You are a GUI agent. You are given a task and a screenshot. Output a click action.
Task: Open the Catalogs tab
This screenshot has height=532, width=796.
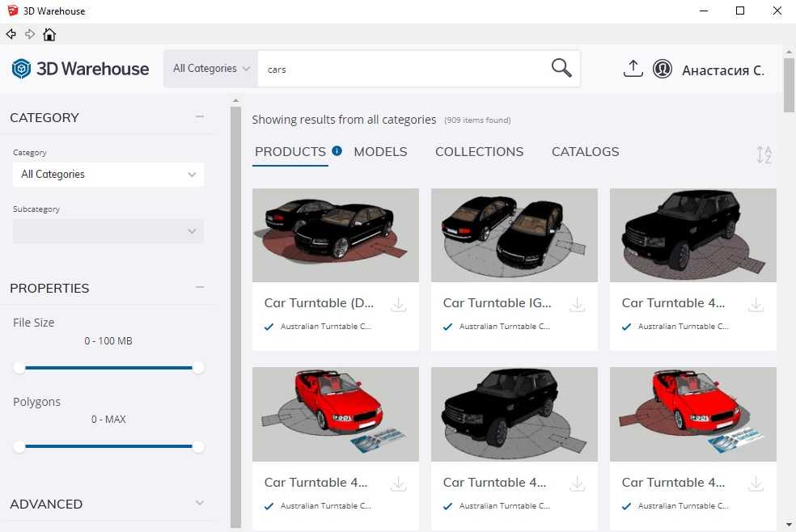pos(585,151)
